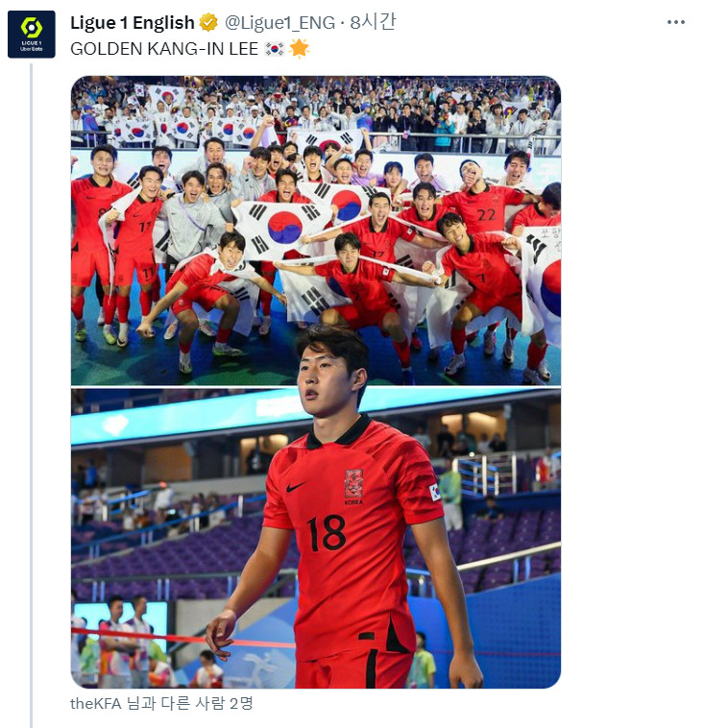Viewport: 704px width, 728px height.
Task: Click the KOREA tiger crest on the jersey
Action: [353, 487]
